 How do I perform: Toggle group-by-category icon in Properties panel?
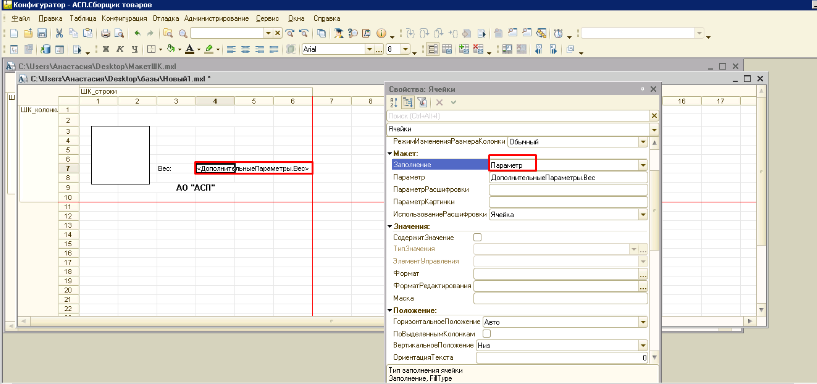coord(407,103)
